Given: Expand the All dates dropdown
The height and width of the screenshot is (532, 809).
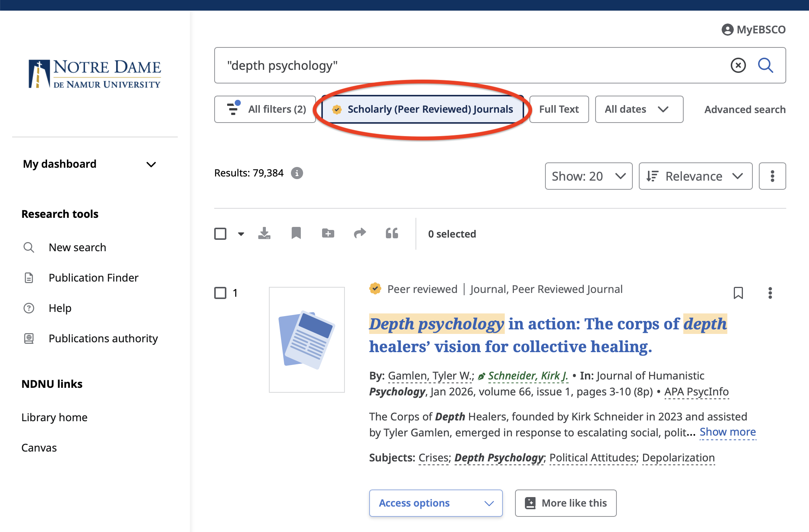Looking at the screenshot, I should point(639,109).
